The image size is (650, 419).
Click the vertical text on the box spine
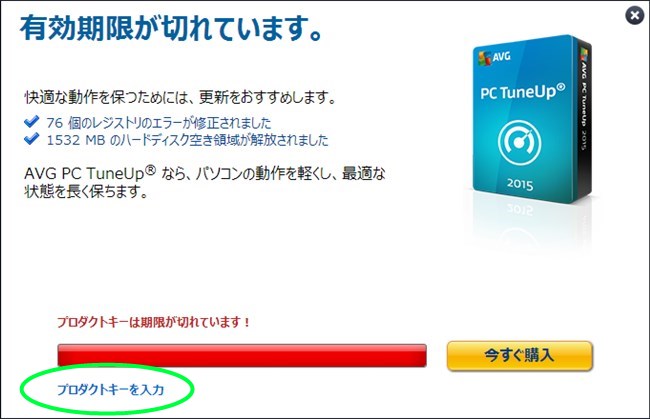click(584, 106)
